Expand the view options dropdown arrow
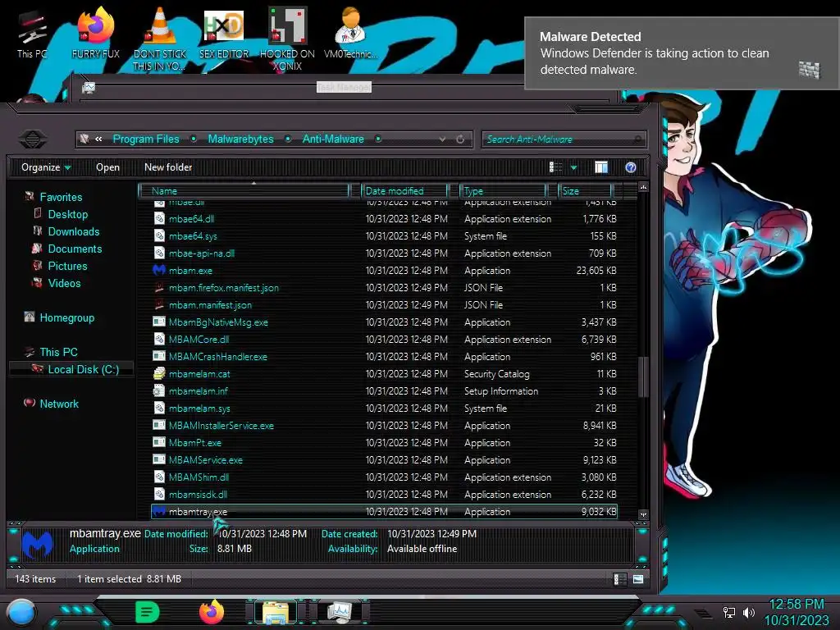 (573, 167)
